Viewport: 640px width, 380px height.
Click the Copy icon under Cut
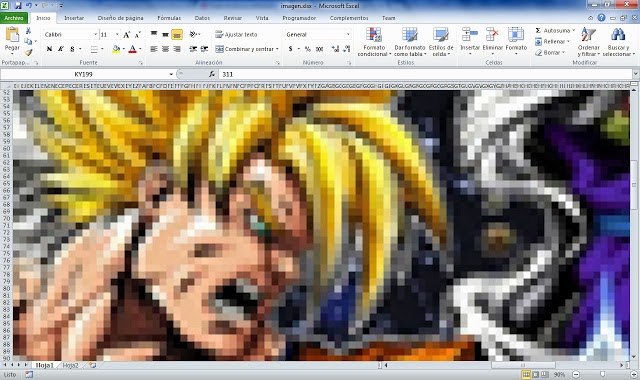tap(28, 42)
